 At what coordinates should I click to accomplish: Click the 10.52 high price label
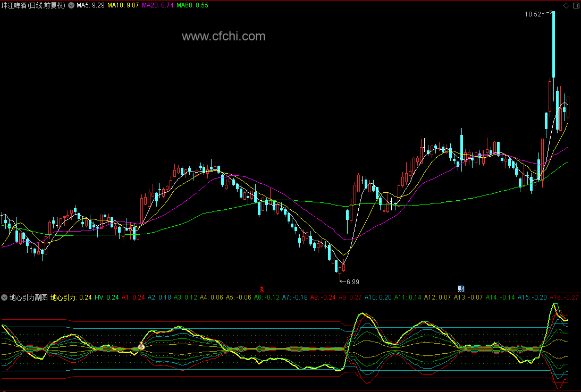(533, 14)
